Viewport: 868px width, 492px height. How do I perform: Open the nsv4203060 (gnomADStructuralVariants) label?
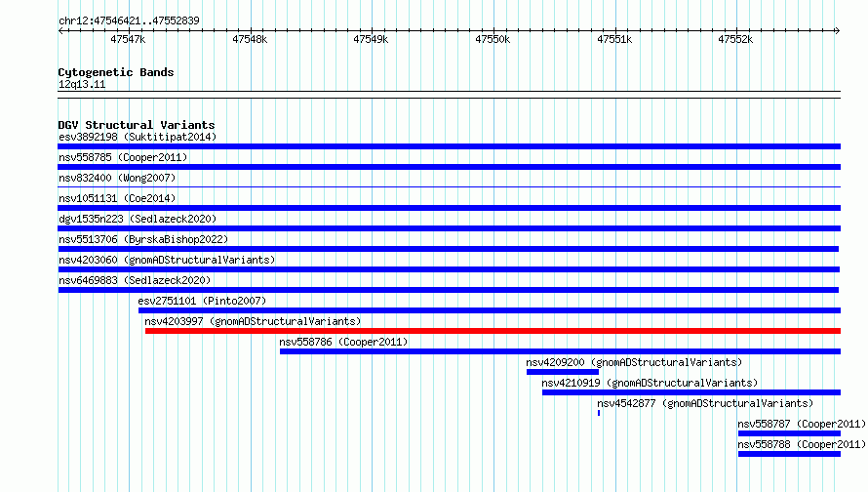(167, 260)
